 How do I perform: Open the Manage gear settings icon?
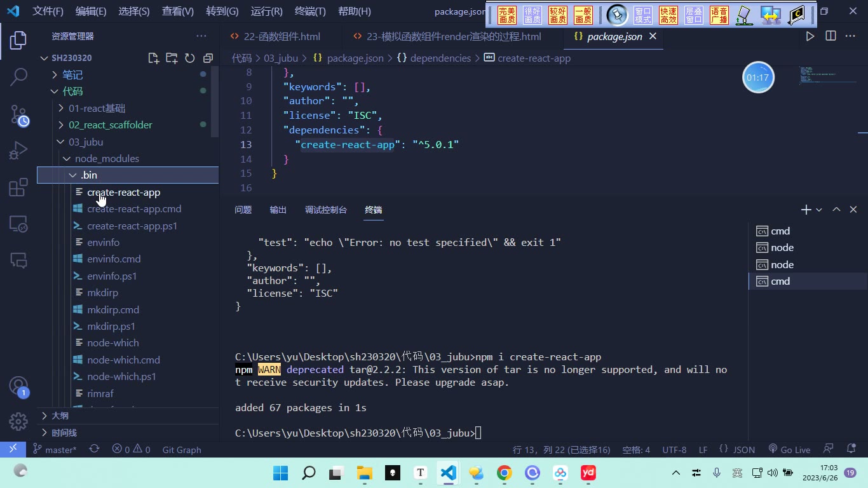[18, 421]
